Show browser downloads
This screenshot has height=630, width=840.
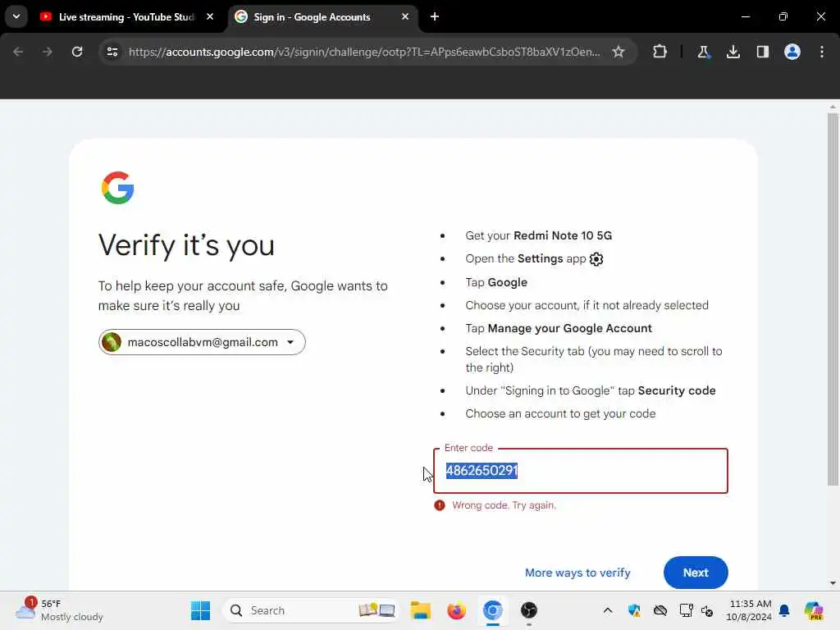click(733, 52)
